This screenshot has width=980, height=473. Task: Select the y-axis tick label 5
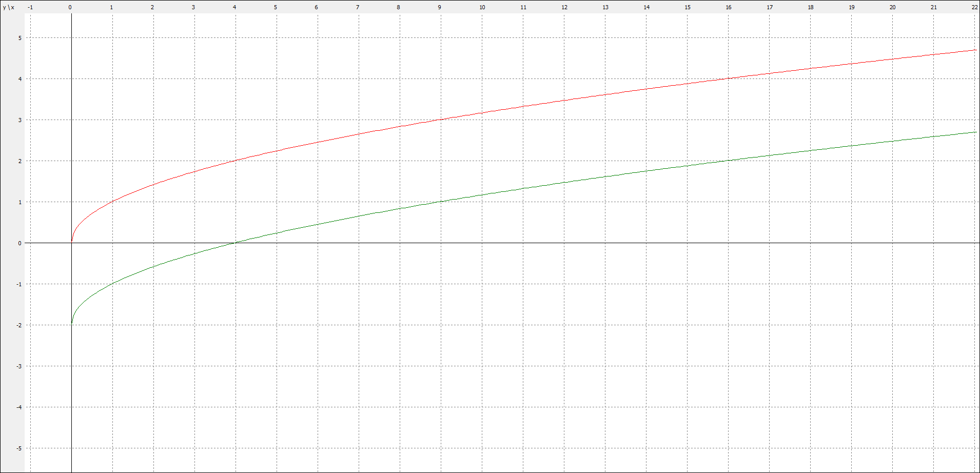pyautogui.click(x=20, y=38)
